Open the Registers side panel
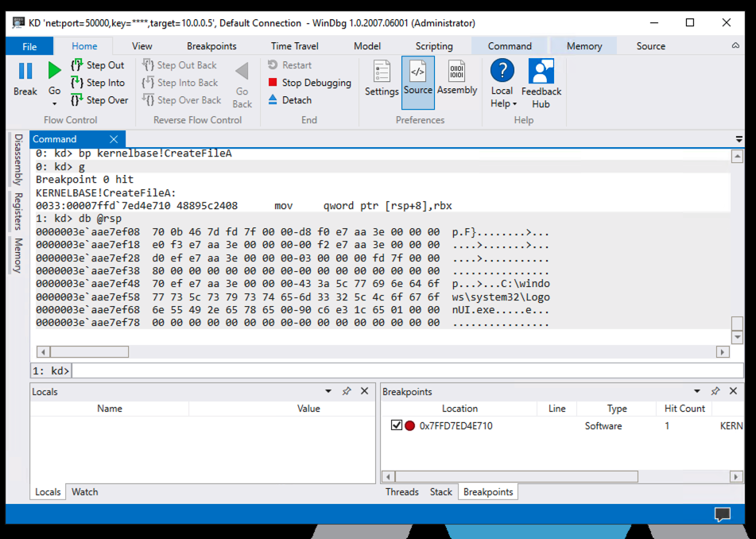 [x=18, y=211]
